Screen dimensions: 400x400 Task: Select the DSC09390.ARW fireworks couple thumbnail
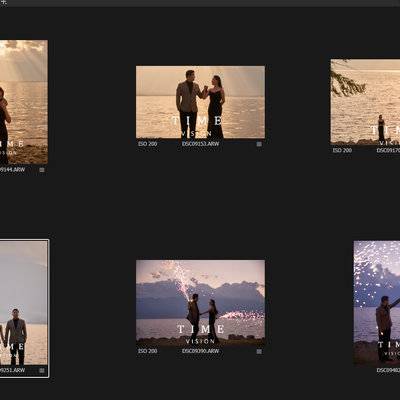click(200, 303)
